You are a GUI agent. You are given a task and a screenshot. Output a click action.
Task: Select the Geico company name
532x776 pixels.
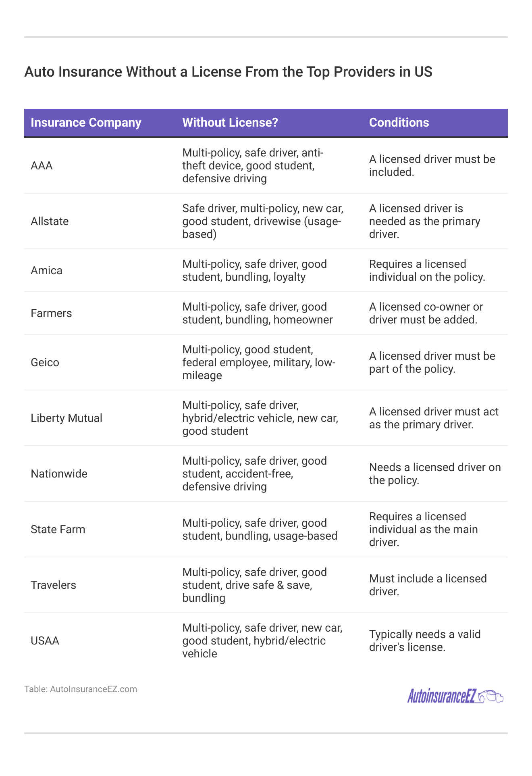point(45,363)
